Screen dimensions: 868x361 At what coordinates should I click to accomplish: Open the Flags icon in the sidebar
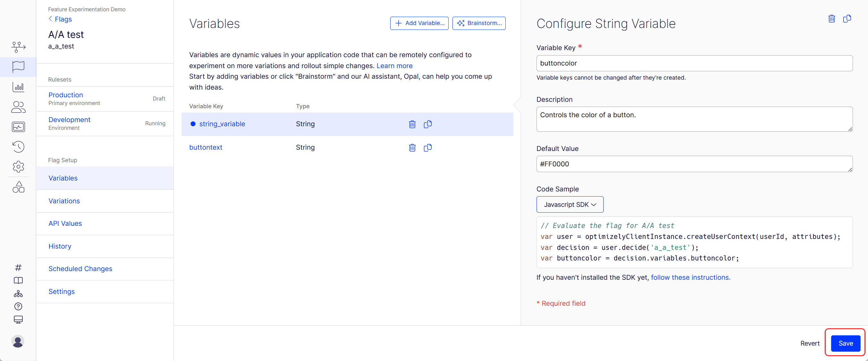[18, 67]
